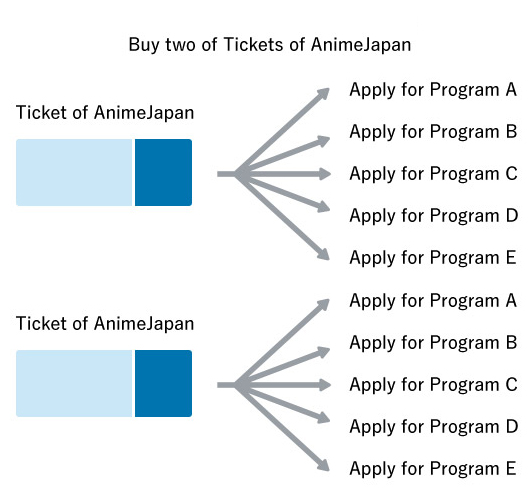Click the top ticket's dark blue stub
The height and width of the screenshot is (495, 532).
pos(164,172)
